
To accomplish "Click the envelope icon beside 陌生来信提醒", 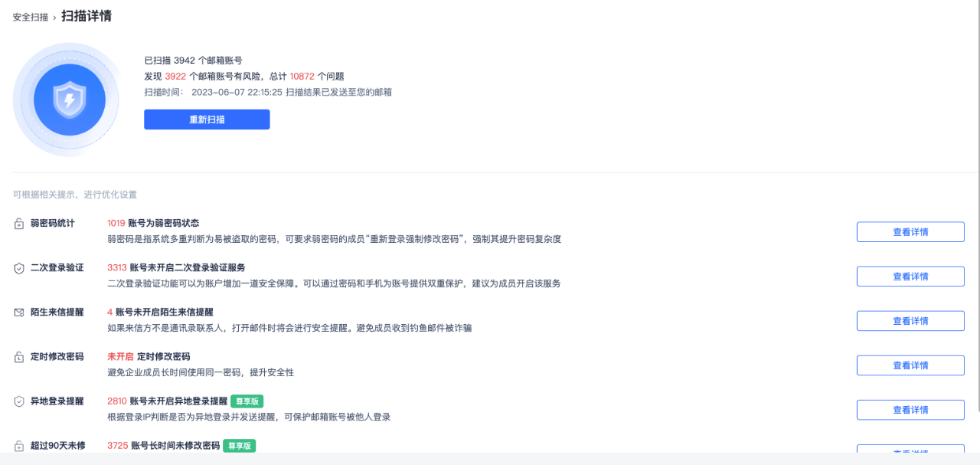I will (19, 313).
